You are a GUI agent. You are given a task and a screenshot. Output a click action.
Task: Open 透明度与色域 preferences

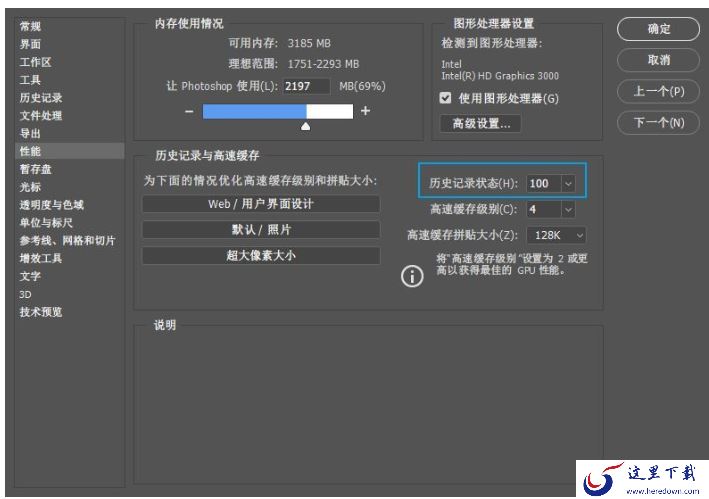[52, 205]
